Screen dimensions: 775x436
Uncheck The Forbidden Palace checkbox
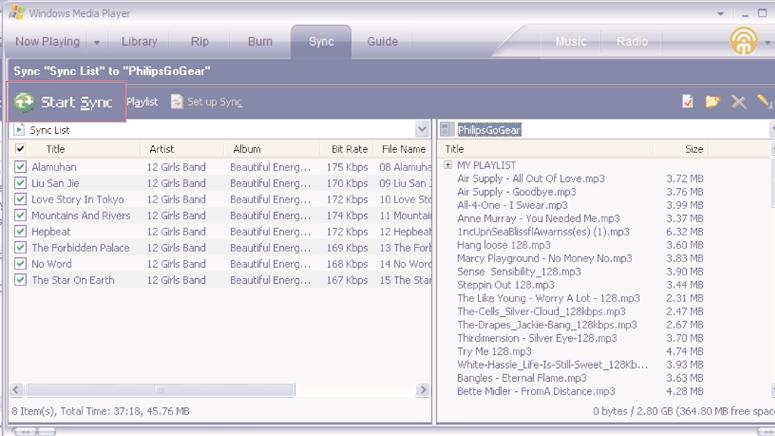(x=20, y=248)
